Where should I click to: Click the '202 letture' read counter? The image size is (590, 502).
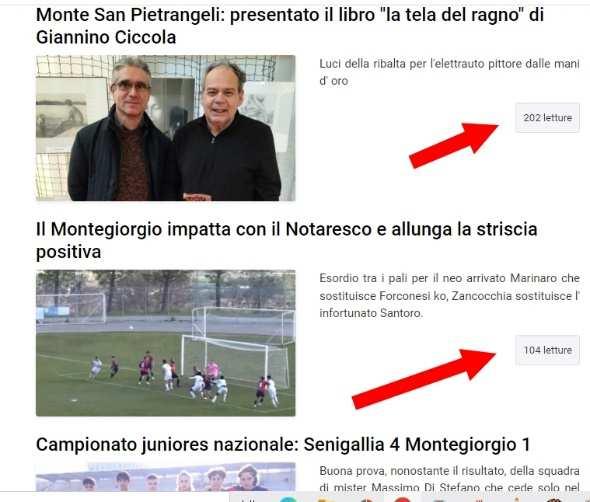(547, 118)
